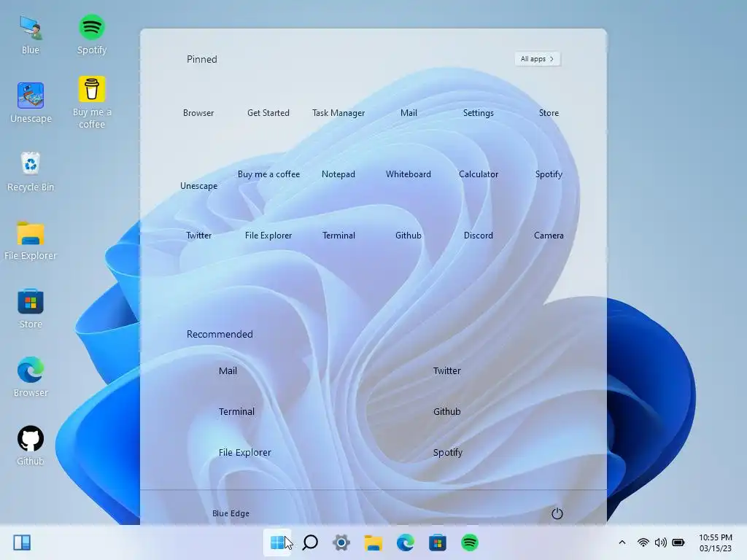Open recommended File Explorer item
The height and width of the screenshot is (560, 747).
[x=245, y=452]
